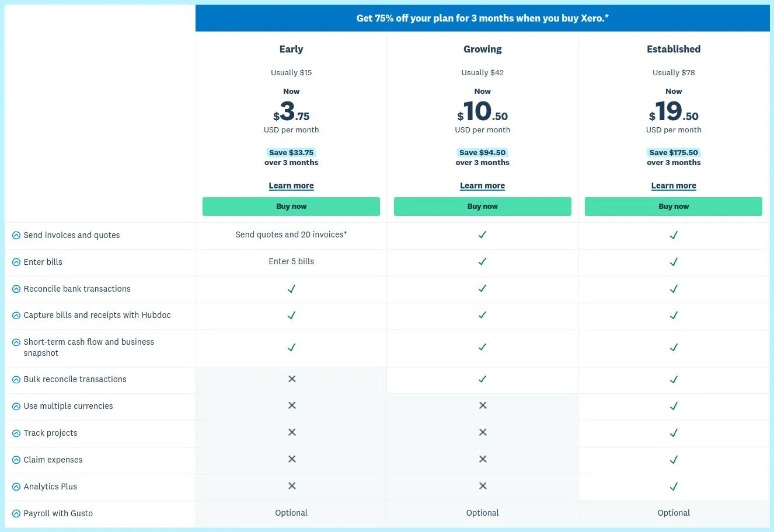Click the Established plan checkmark for Claim expenses
This screenshot has width=774, height=532.
[x=674, y=460]
